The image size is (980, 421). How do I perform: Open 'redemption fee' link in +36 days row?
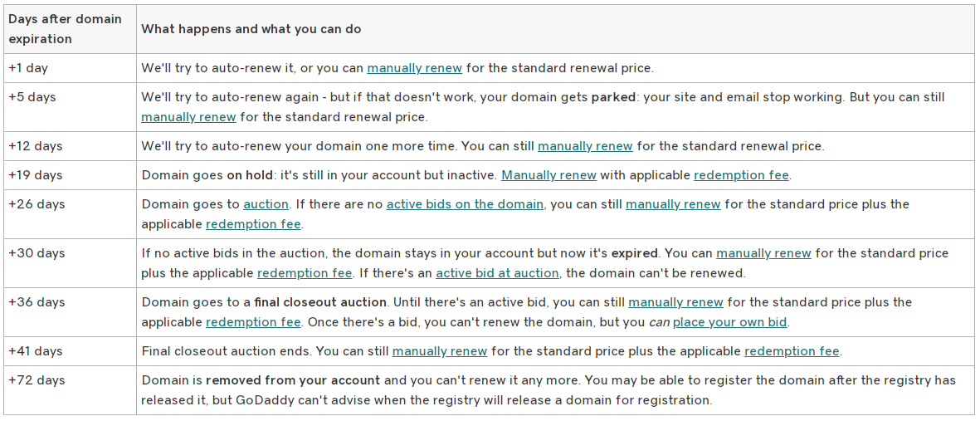[253, 321]
